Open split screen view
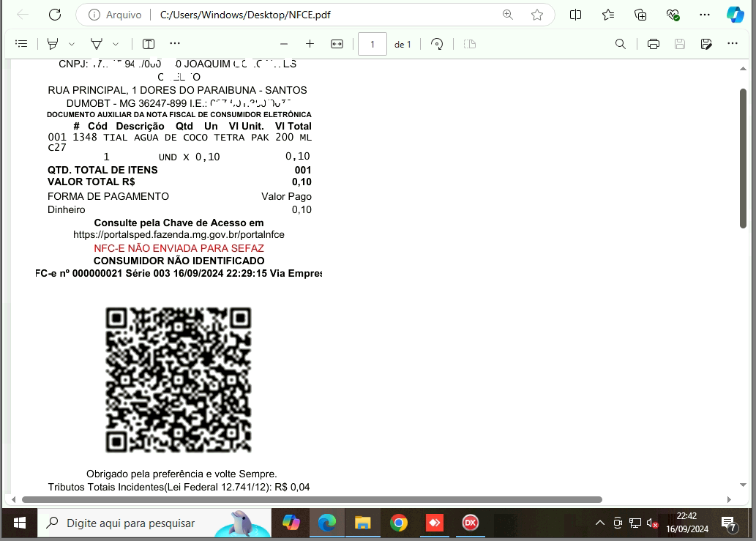Screen dimensions: 756x541 coord(575,15)
